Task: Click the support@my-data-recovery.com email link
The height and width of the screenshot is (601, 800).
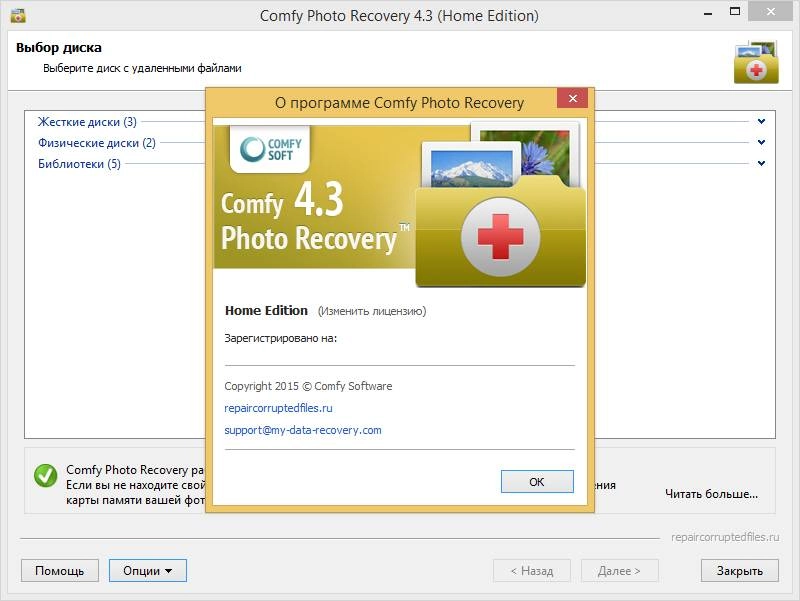Action: pos(303,430)
